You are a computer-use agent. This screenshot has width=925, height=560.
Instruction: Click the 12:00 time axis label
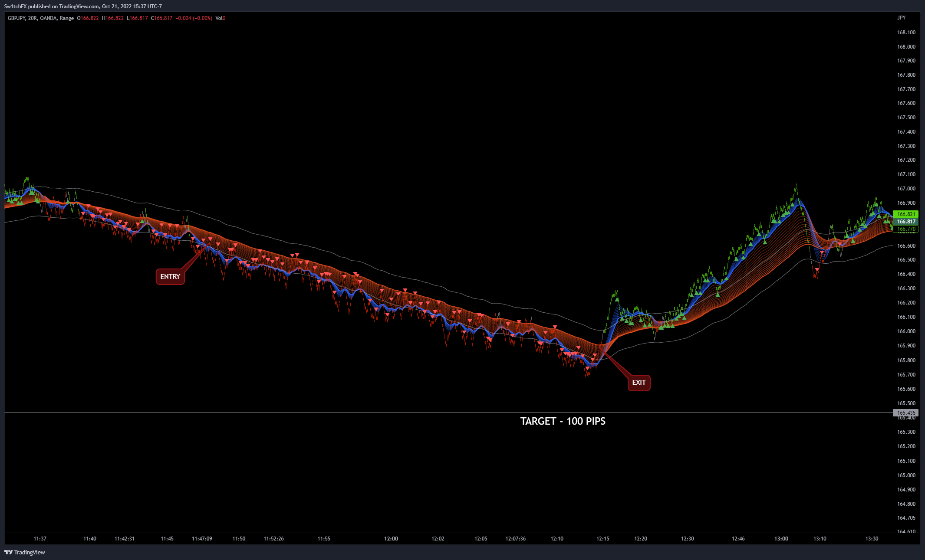coord(391,539)
